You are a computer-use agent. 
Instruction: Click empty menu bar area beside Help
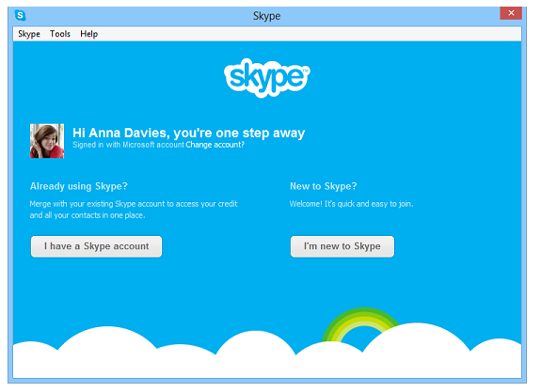point(310,34)
